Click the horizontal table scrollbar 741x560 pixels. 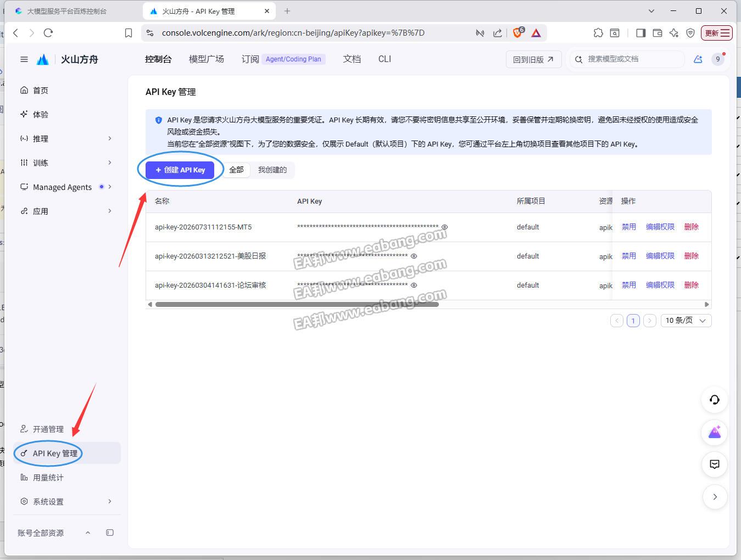point(297,304)
